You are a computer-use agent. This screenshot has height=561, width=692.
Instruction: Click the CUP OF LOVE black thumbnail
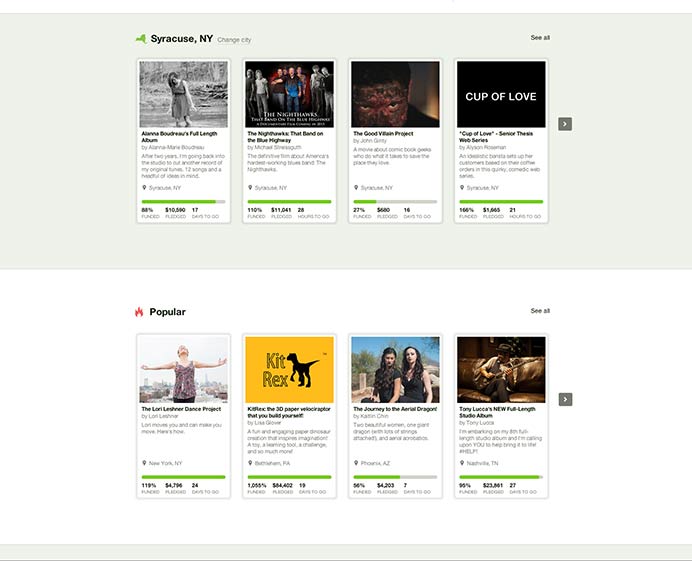pyautogui.click(x=501, y=94)
